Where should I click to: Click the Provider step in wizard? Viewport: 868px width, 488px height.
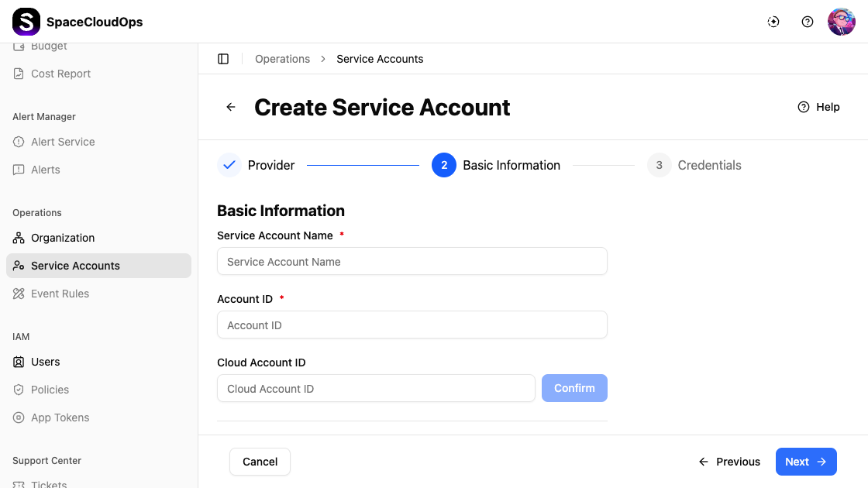tap(257, 165)
